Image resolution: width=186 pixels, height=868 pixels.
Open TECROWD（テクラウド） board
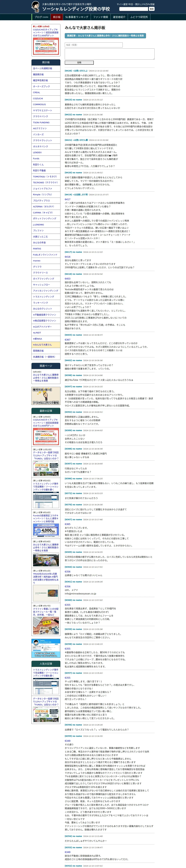(x=46, y=183)
